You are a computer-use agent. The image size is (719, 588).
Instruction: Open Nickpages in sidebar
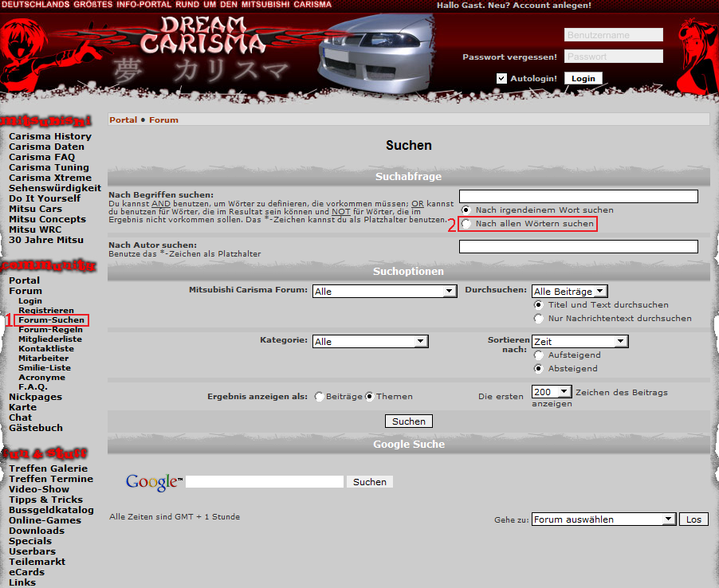[35, 397]
